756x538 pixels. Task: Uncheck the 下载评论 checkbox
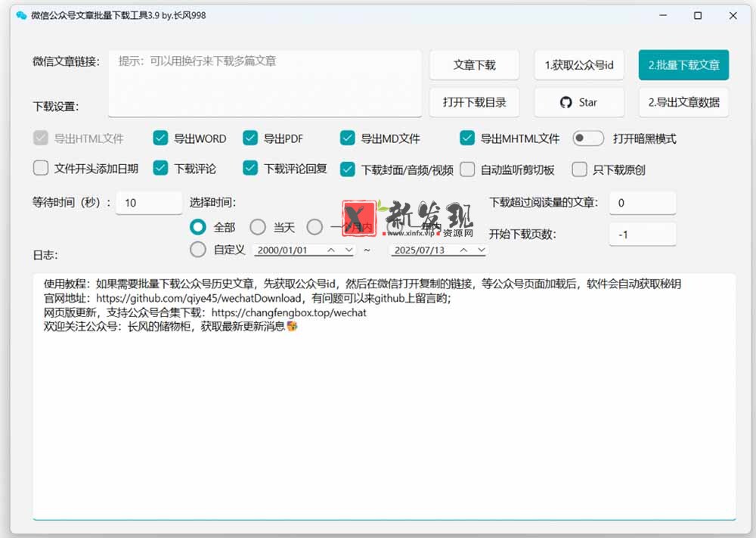[160, 169]
